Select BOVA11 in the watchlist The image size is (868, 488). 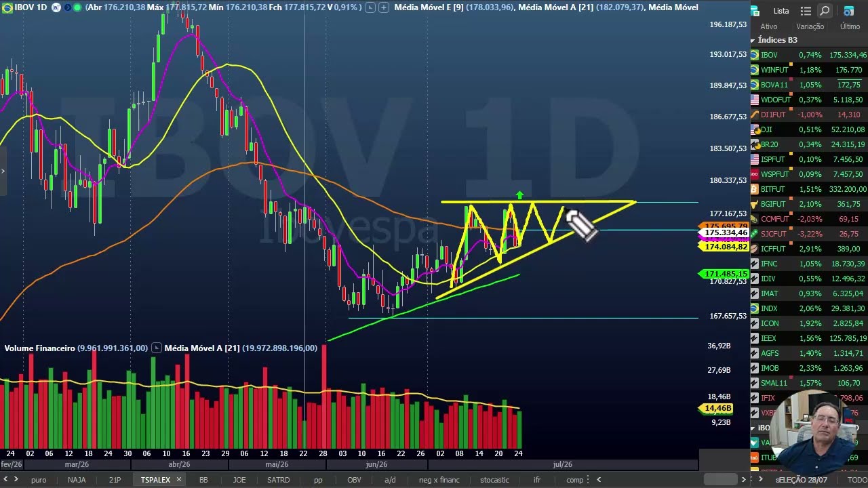[x=808, y=85]
